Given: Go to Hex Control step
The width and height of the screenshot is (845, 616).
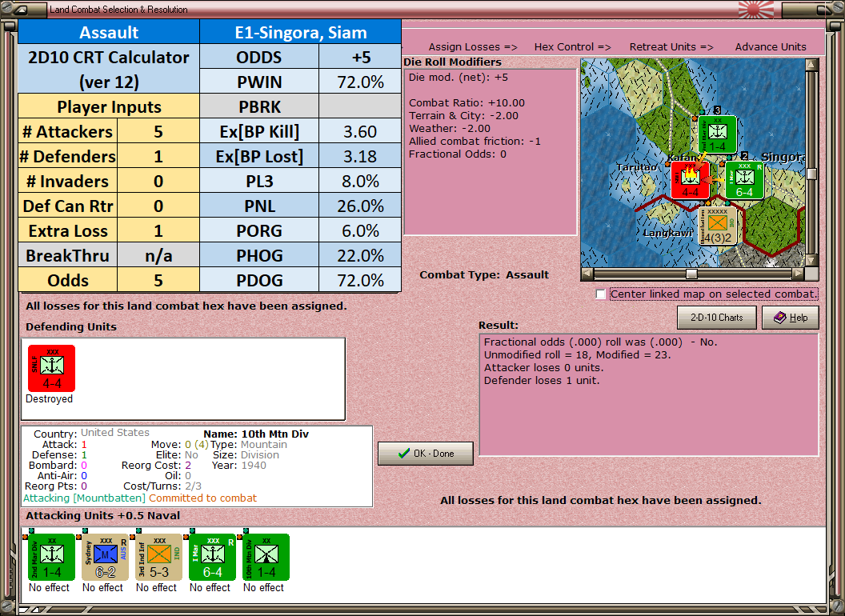Looking at the screenshot, I should [x=572, y=47].
